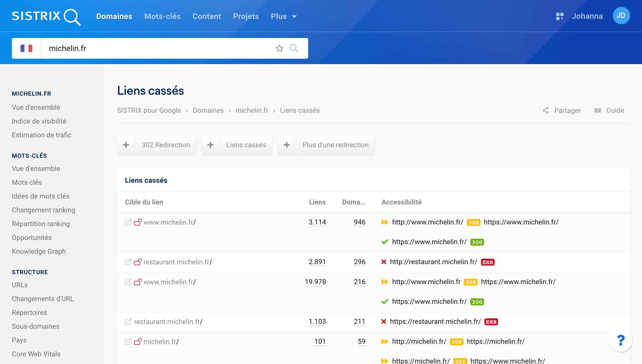
Task: Click the michelin.fr breadcrumb
Action: click(x=252, y=110)
